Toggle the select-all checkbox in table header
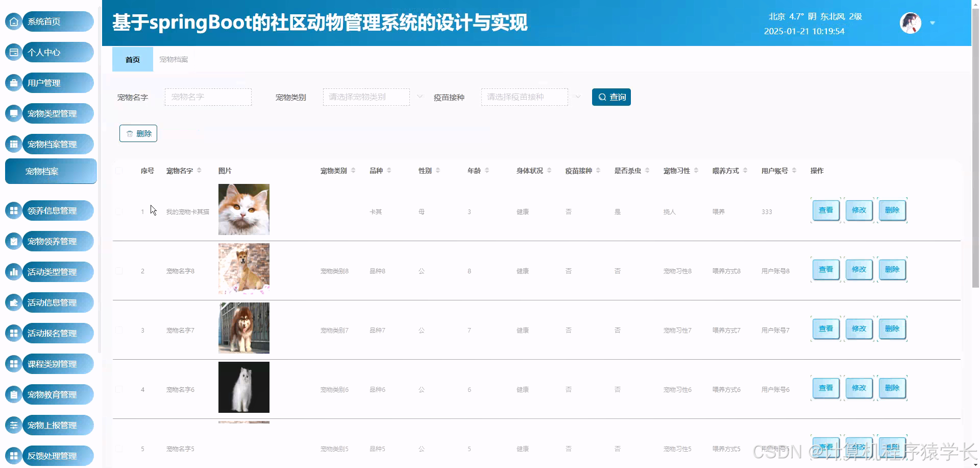 [119, 171]
